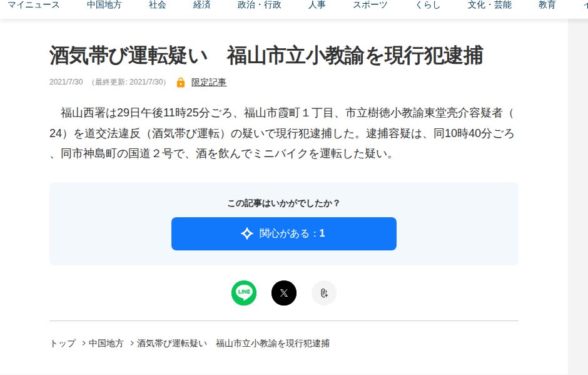This screenshot has width=588, height=375.
Task: Click the article title in the breadcrumb trail
Action: [233, 343]
